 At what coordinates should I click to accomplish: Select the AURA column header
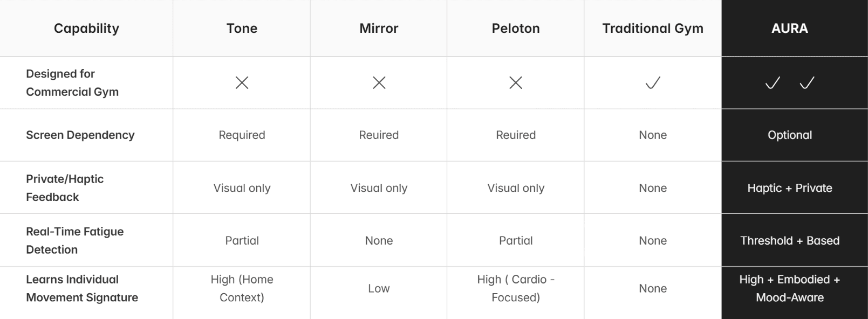(790, 29)
